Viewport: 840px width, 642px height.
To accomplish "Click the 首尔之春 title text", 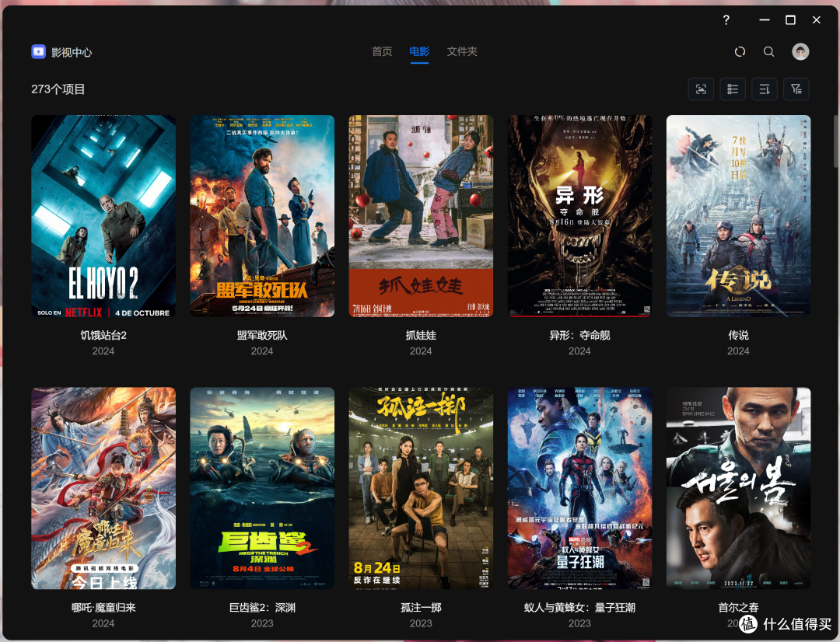I will coord(738,608).
